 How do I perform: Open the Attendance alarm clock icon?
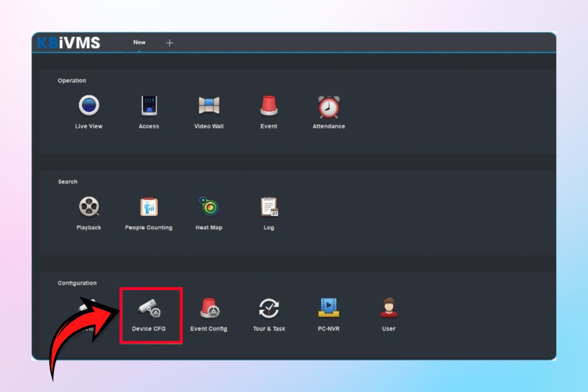click(x=328, y=106)
